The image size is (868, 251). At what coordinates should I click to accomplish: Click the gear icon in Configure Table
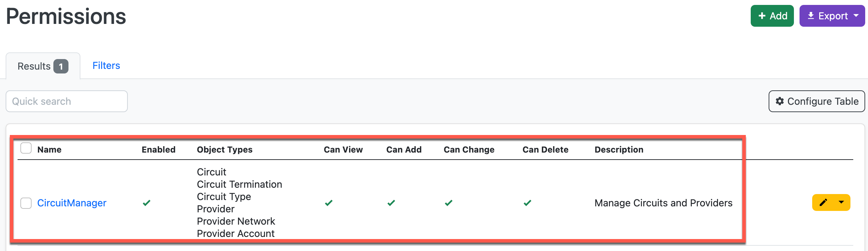pyautogui.click(x=780, y=101)
